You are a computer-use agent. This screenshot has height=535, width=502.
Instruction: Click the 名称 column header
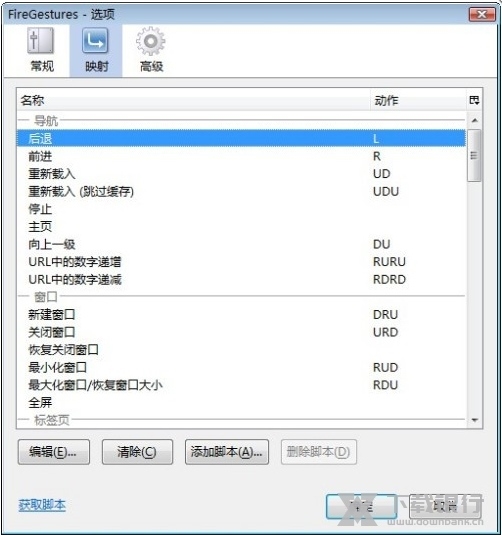(x=193, y=100)
